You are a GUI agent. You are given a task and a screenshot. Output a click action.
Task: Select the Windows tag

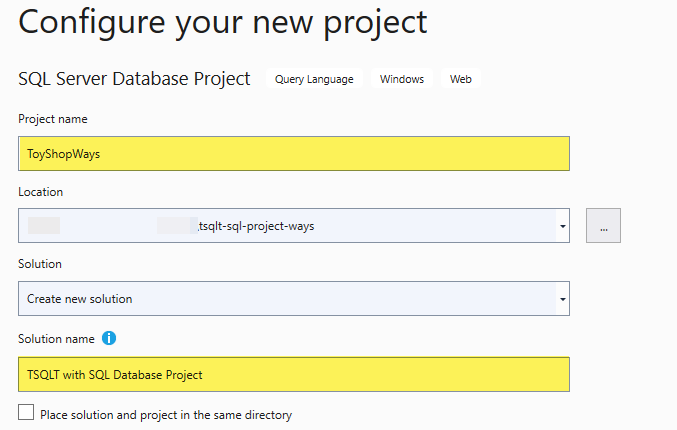tap(402, 79)
